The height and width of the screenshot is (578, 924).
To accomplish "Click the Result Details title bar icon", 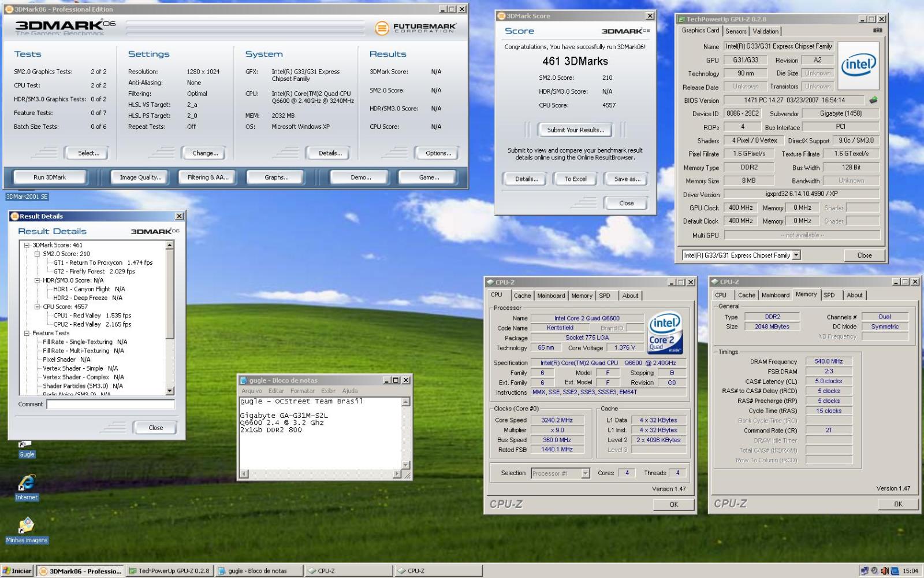I will 15,216.
